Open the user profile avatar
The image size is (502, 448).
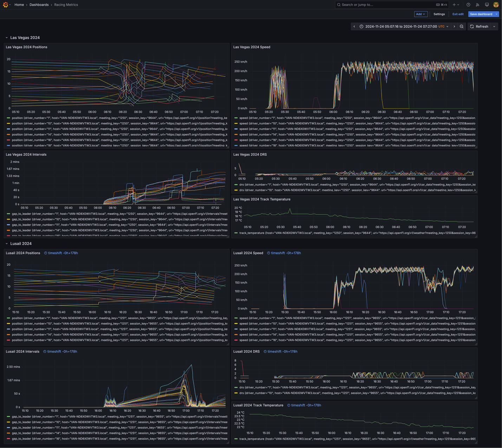click(x=496, y=5)
